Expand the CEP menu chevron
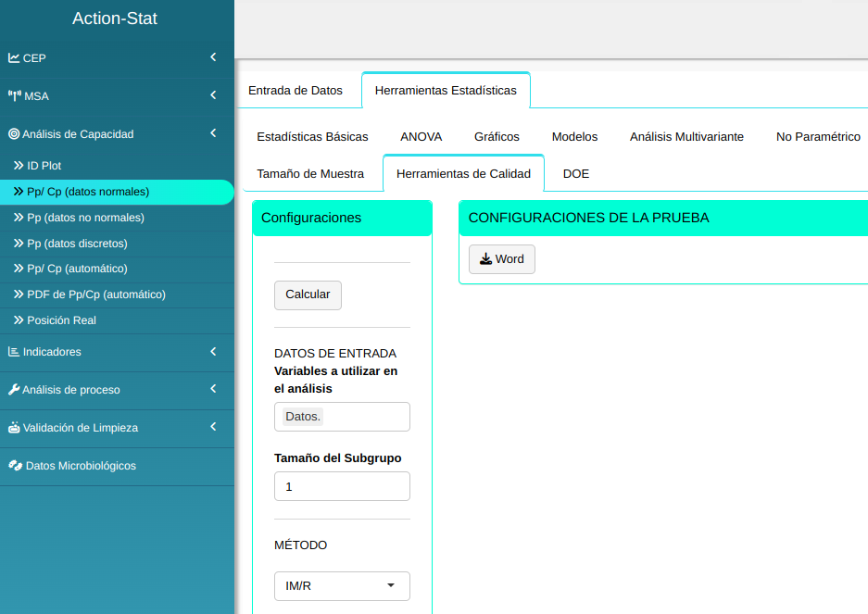This screenshot has height=614, width=868. pos(213,57)
